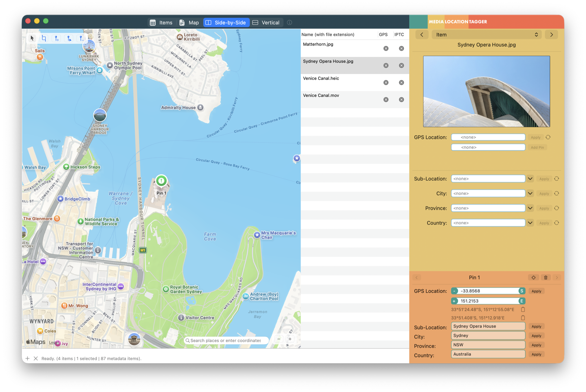
Task: Reset item City with refresh icon
Action: [x=557, y=193]
